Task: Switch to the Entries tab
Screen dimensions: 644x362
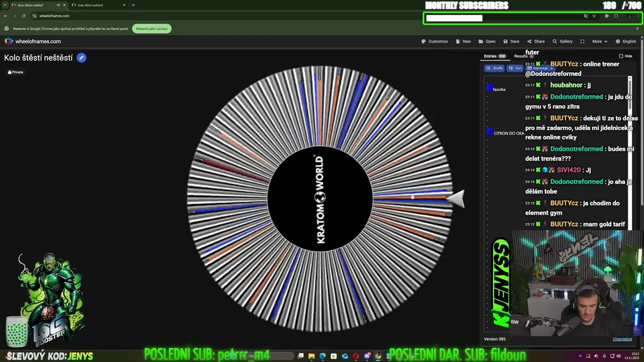Action: 495,56
